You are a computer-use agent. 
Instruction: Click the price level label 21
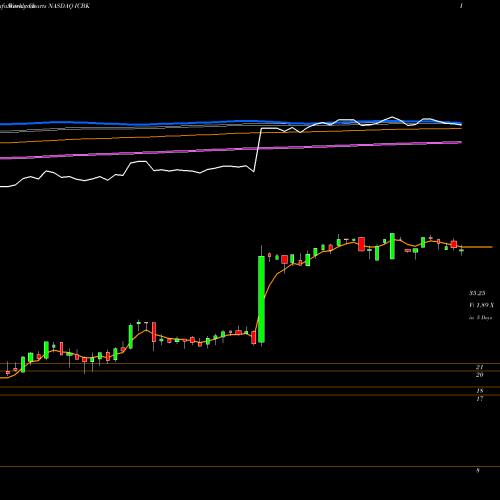480,367
